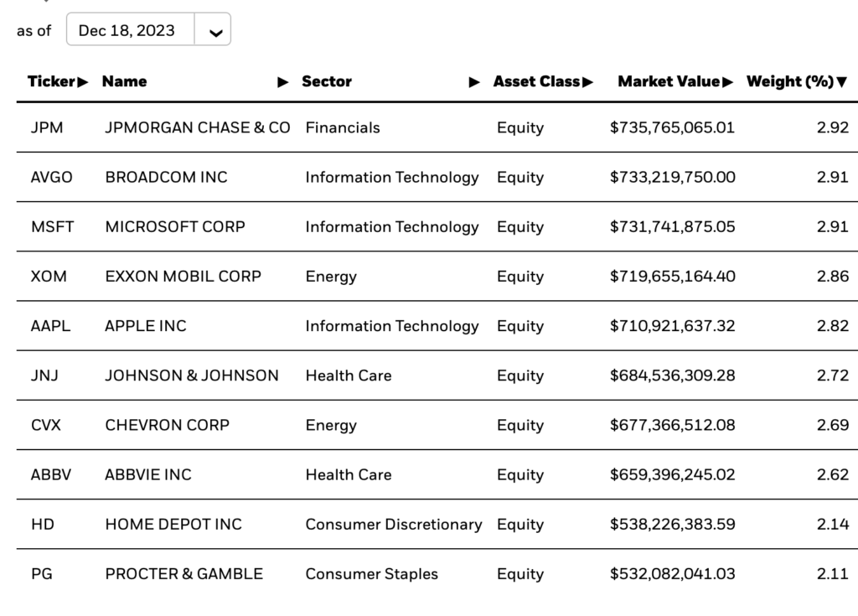Toggle Weight (%) descending sort arrow
The height and width of the screenshot is (616, 858).
pos(841,82)
